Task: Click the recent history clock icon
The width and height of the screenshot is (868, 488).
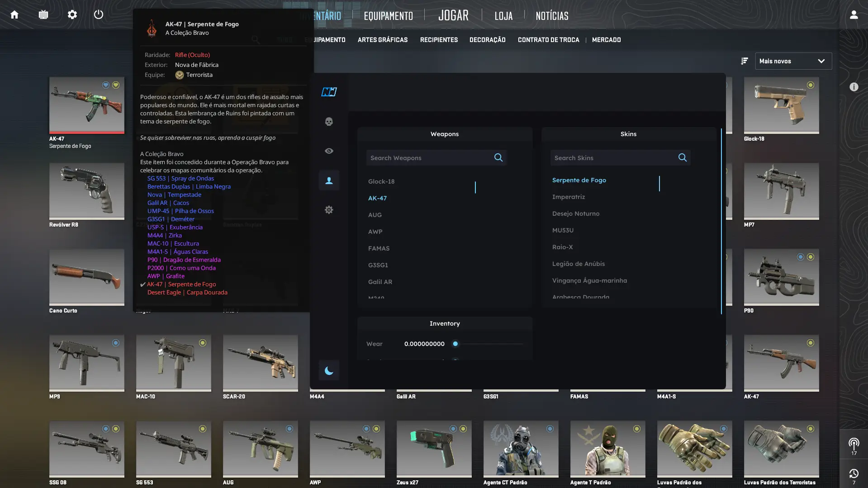Action: point(854,474)
